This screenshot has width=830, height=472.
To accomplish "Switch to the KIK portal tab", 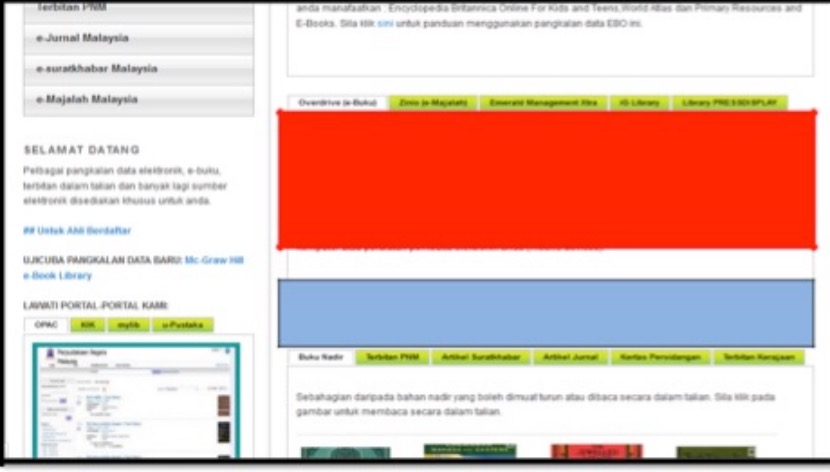I will (x=87, y=325).
